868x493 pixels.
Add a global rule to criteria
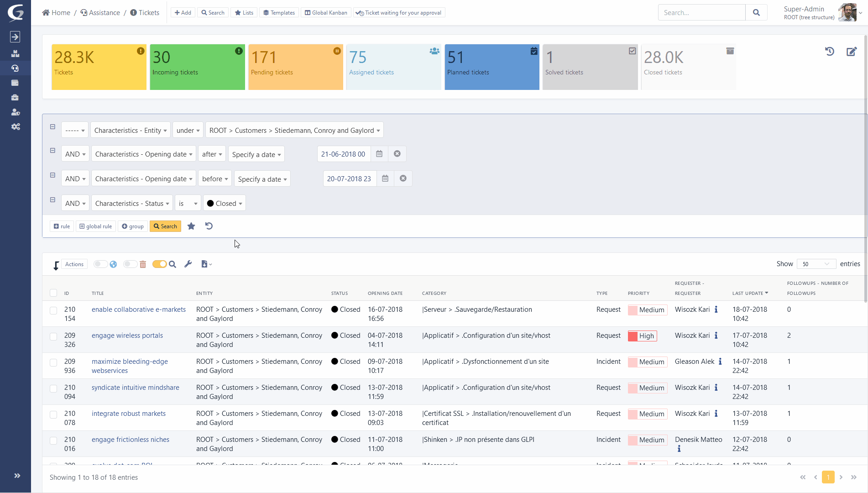tap(96, 226)
